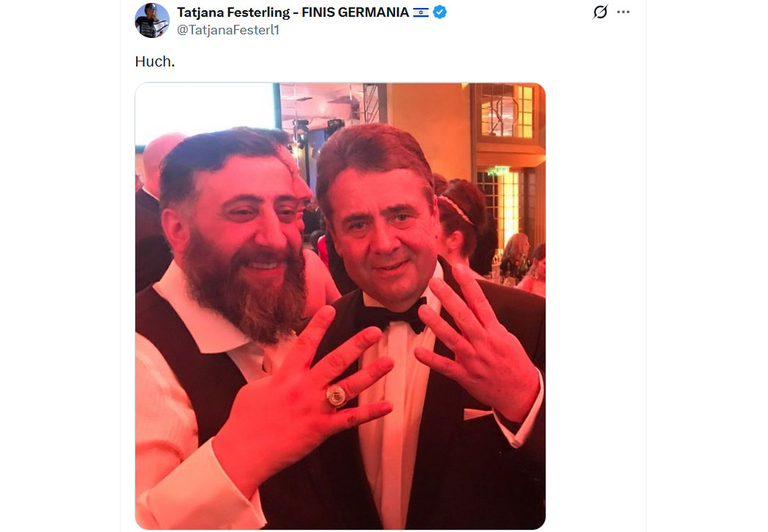This screenshot has width=768, height=532.
Task: Open the three-dot more options menu
Action: click(x=623, y=12)
